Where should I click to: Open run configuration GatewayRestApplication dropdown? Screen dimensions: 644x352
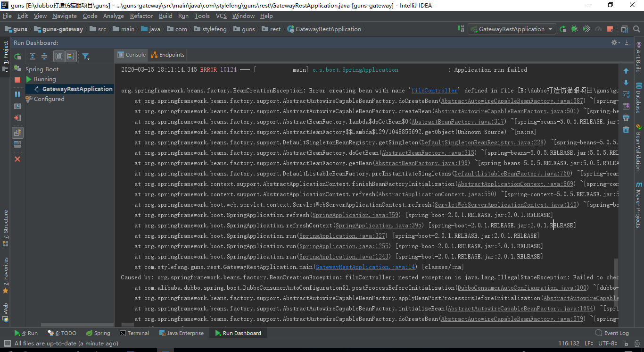[512, 29]
